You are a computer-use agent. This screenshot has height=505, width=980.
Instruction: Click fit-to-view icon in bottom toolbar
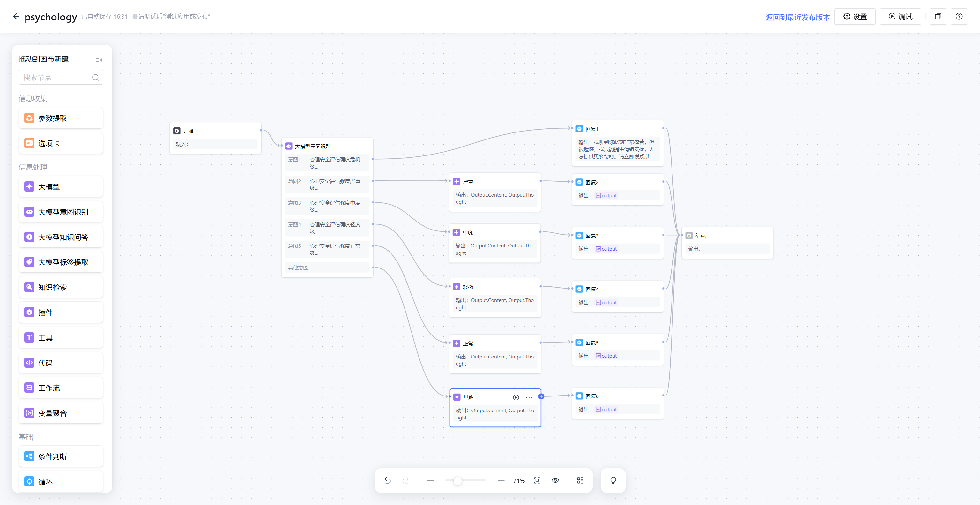pos(537,480)
